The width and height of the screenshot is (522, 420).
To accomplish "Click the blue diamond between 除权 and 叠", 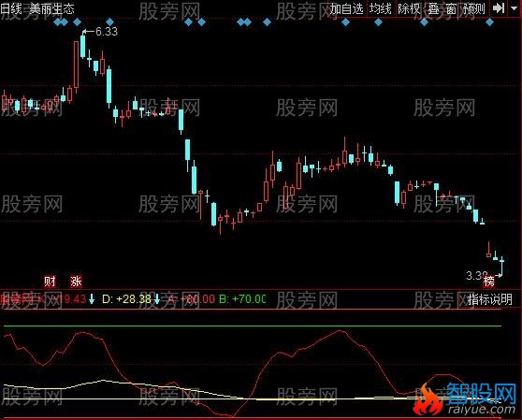I will [x=424, y=22].
